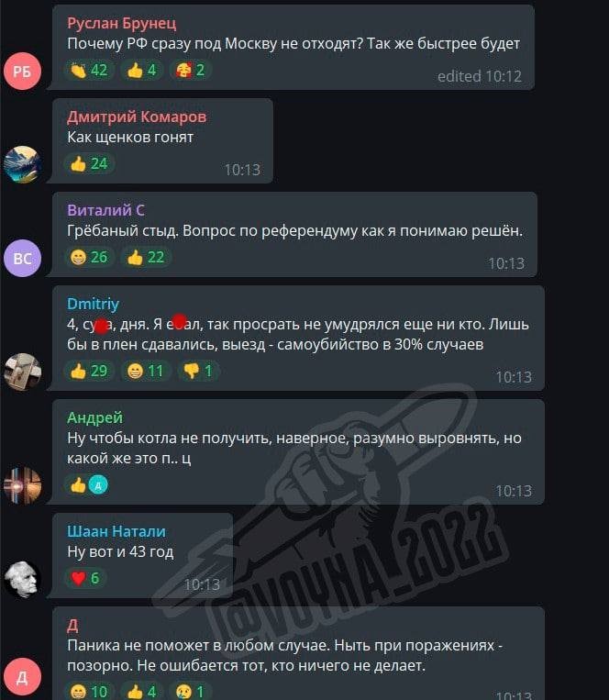Open the sender name Dmitriy
The height and width of the screenshot is (700, 609).
coord(93,304)
